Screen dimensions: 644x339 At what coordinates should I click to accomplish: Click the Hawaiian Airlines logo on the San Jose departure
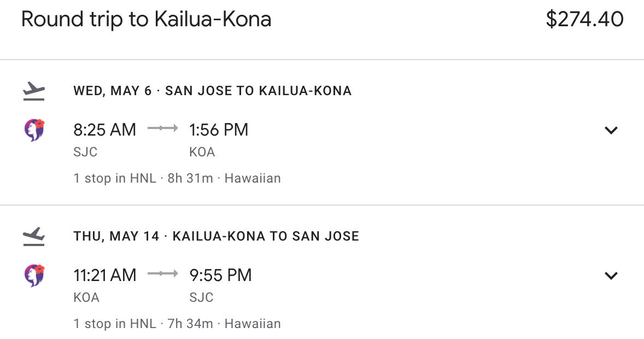coord(34,130)
